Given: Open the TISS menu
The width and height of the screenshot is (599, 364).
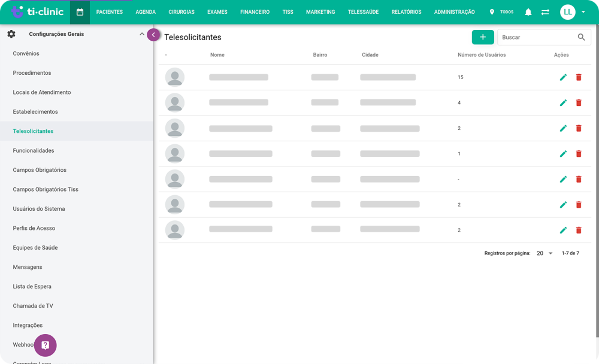Looking at the screenshot, I should 288,12.
